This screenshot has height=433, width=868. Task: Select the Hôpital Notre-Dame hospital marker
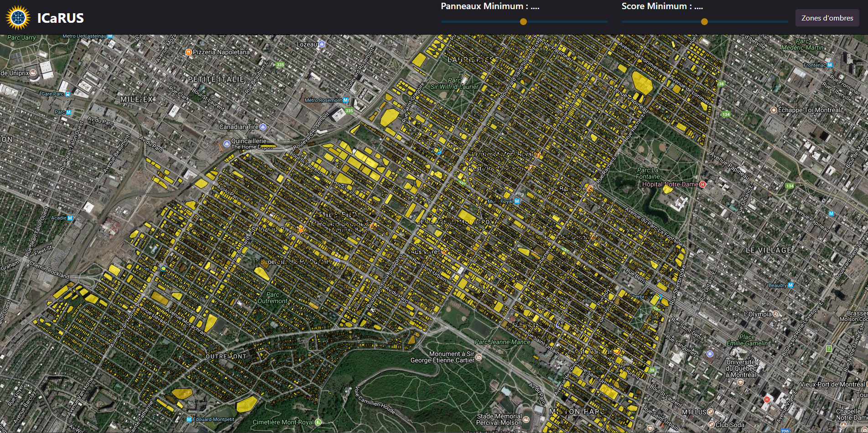702,184
